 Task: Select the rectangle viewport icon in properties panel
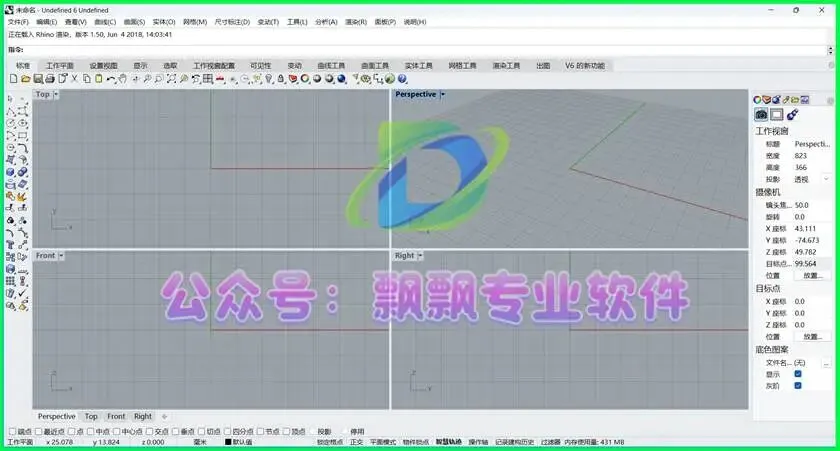tap(777, 114)
